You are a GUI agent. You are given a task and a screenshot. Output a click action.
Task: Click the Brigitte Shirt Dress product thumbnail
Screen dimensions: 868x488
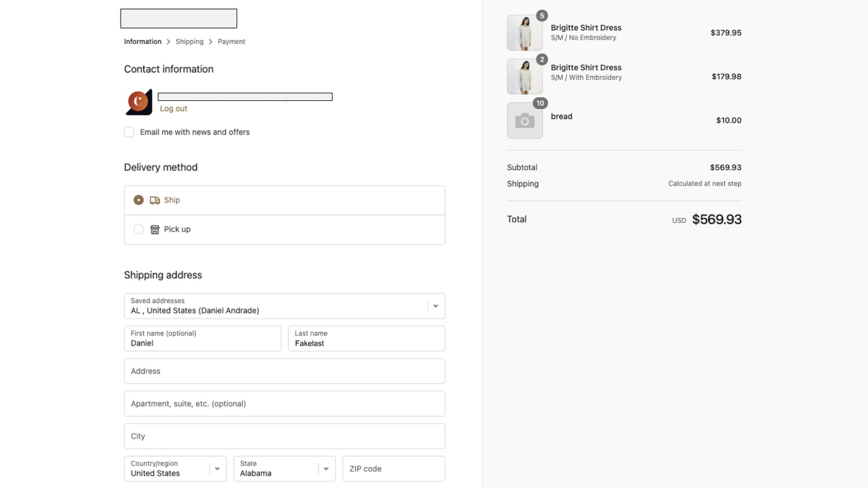524,32
